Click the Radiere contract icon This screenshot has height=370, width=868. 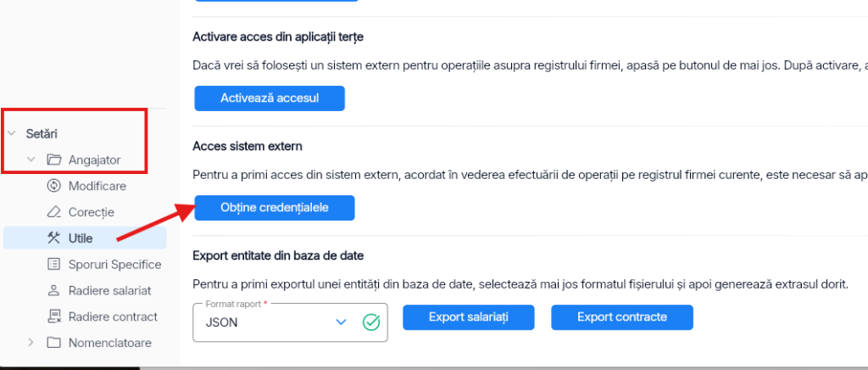click(x=53, y=317)
